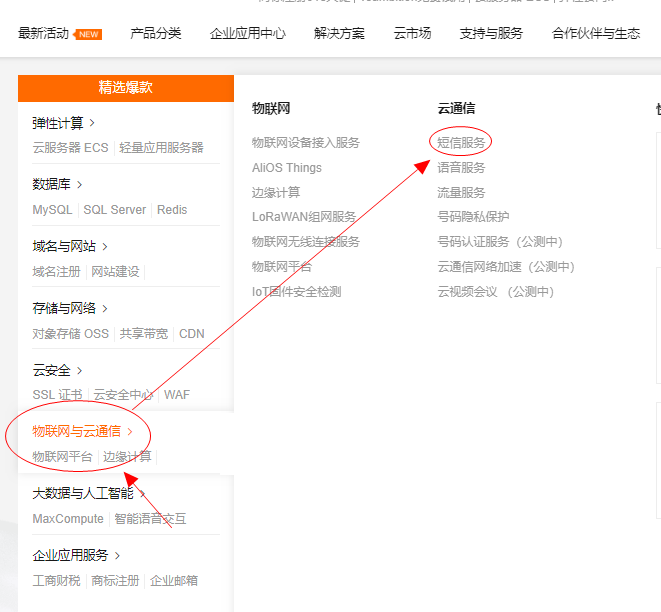Open the 云市场 navigation item
661x612 pixels.
click(412, 33)
